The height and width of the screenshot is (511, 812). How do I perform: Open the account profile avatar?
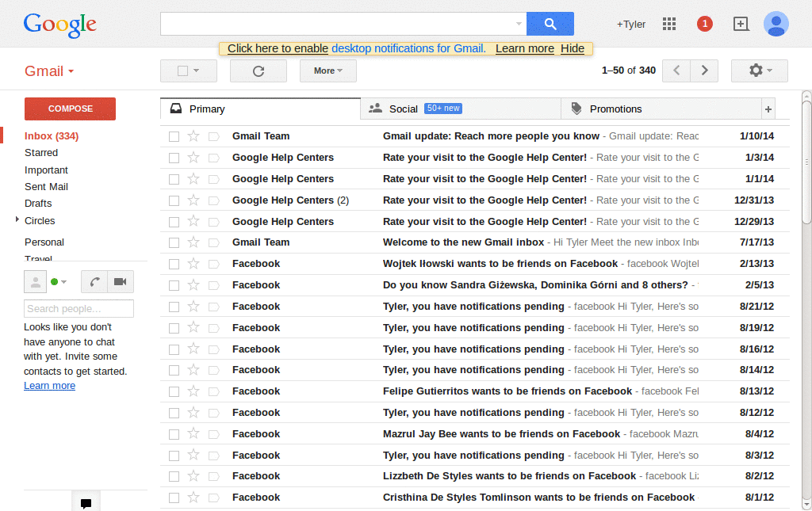pyautogui.click(x=776, y=24)
